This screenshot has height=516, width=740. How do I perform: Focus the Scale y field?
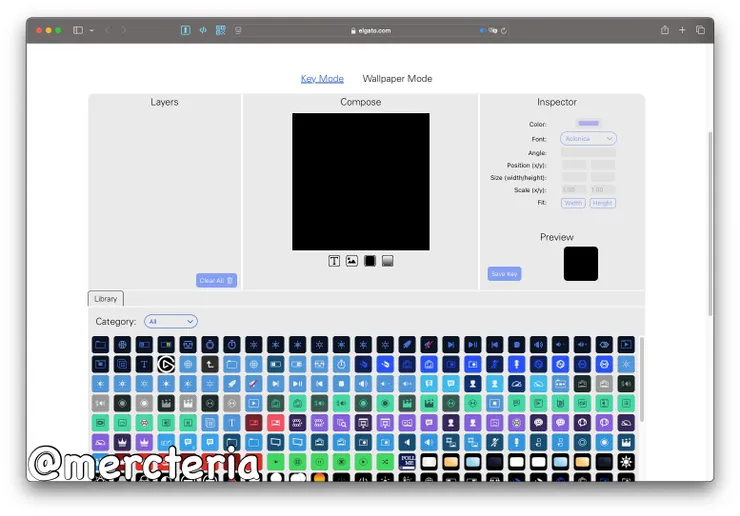click(603, 189)
